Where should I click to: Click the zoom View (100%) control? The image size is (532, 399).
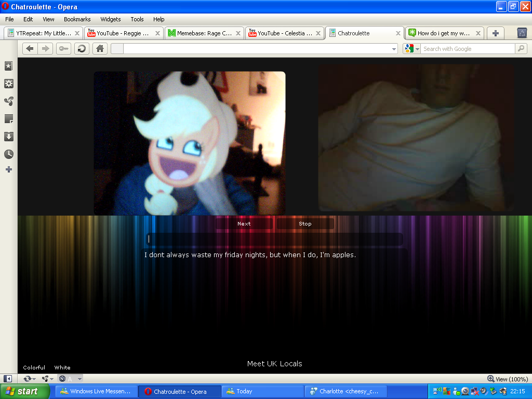(508, 379)
